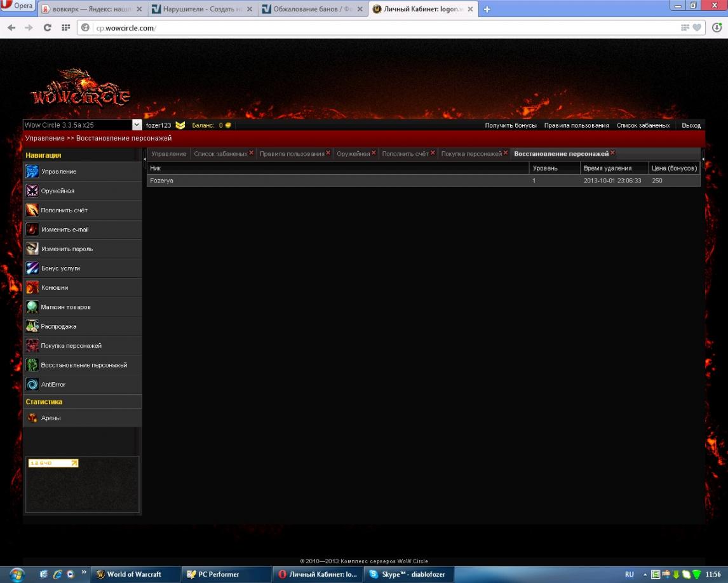Click the Арены statistics icon

click(x=32, y=418)
